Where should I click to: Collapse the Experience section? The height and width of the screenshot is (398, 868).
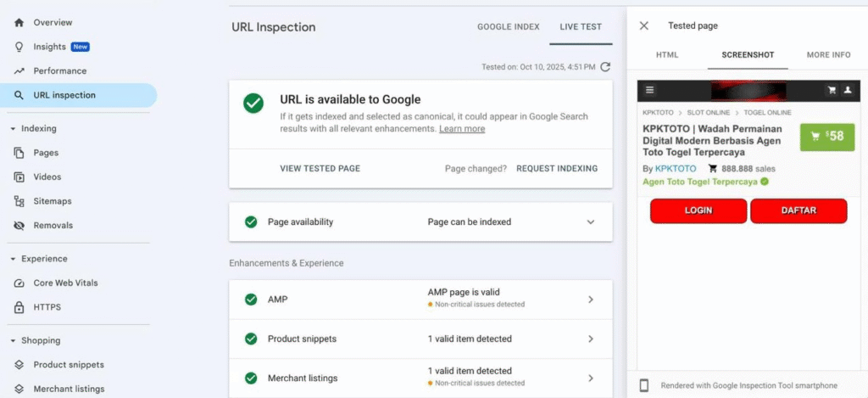point(13,259)
